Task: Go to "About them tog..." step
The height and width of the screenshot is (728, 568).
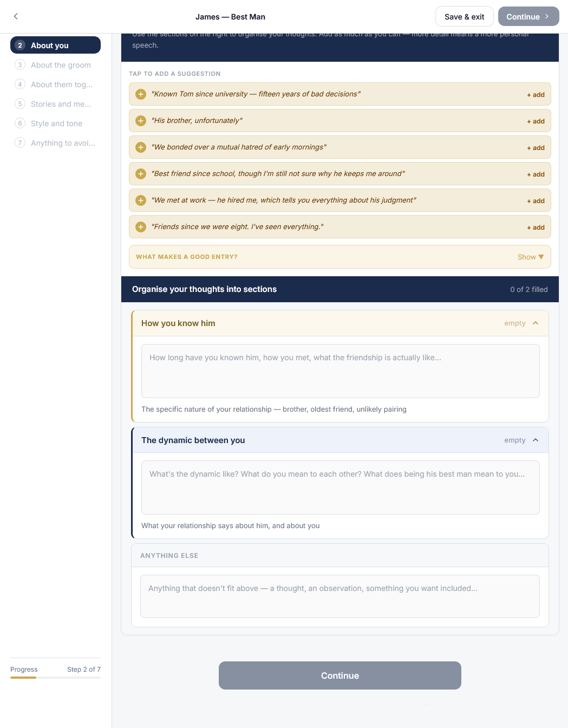Action: pos(55,84)
